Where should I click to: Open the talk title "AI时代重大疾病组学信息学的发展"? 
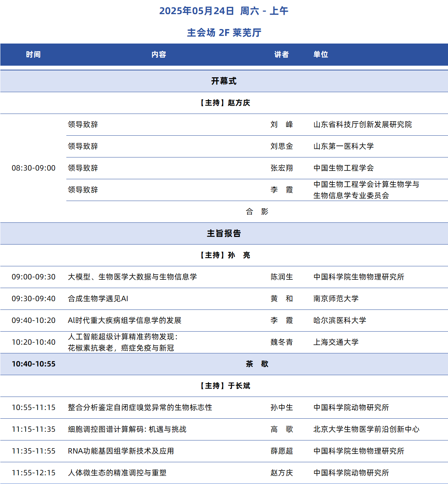[125, 320]
